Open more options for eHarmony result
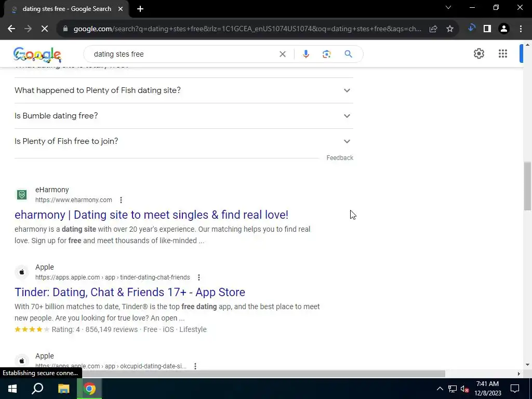The height and width of the screenshot is (399, 532). (x=121, y=200)
